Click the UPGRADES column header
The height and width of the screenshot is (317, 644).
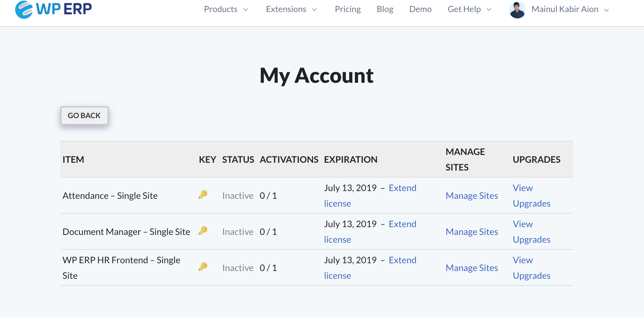537,160
